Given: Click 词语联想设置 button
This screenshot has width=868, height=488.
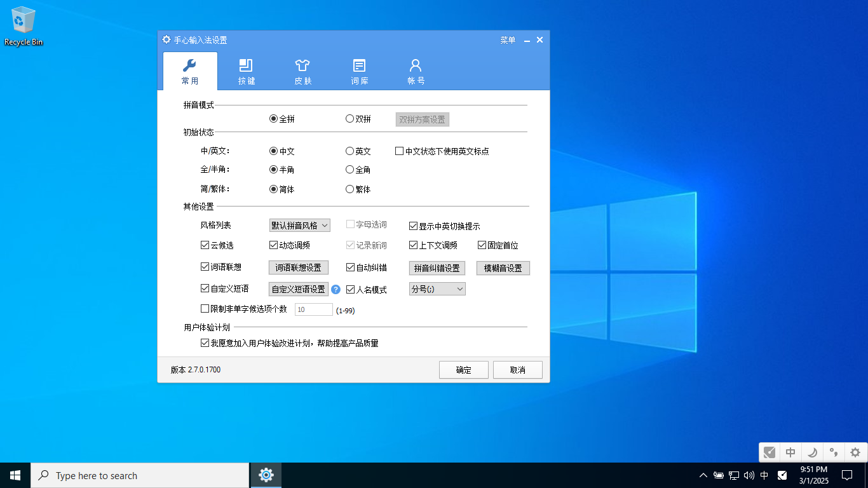Looking at the screenshot, I should 298,268.
